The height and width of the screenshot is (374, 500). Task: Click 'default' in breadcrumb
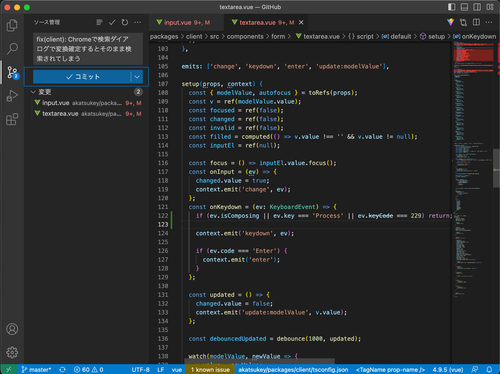tap(396, 36)
